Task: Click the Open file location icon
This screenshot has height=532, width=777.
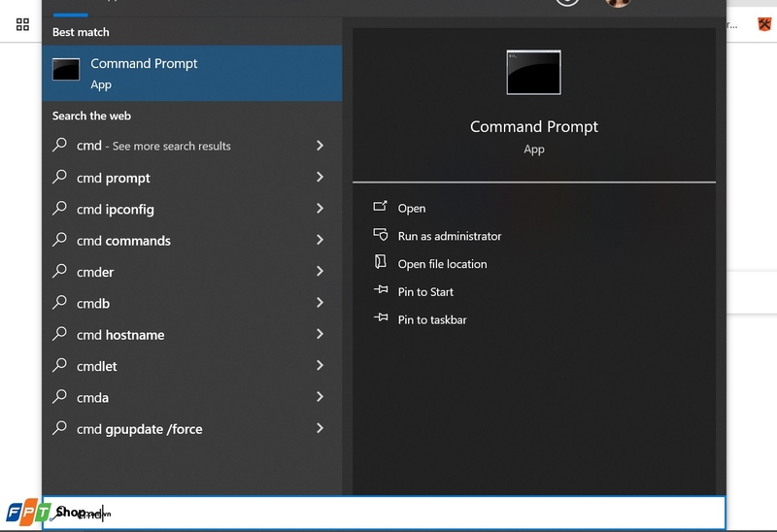Action: point(380,263)
